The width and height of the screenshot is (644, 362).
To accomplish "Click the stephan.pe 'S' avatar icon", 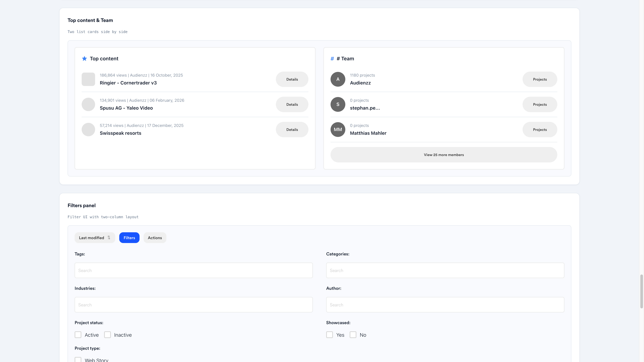I will (338, 104).
